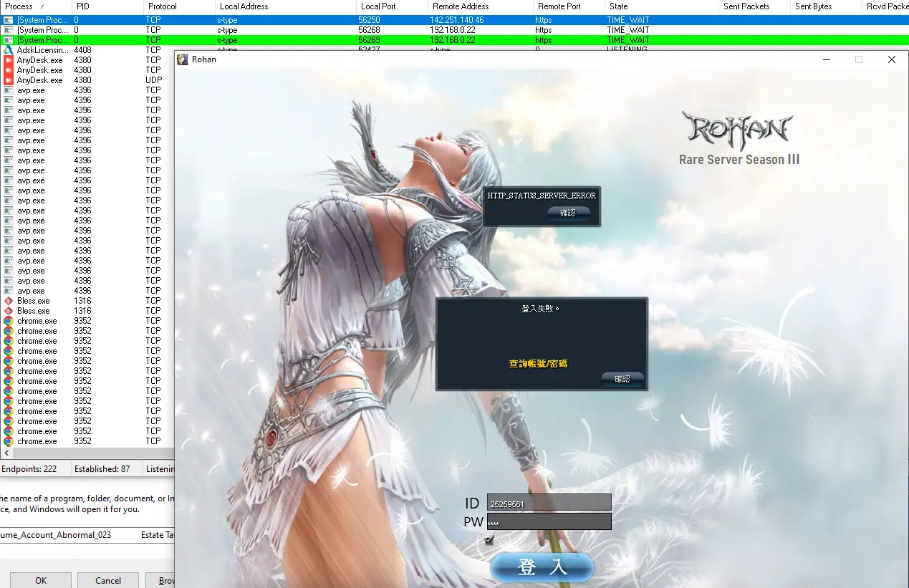The image size is (909, 588).
Task: Click the ID input field in Rohan
Action: (x=549, y=503)
